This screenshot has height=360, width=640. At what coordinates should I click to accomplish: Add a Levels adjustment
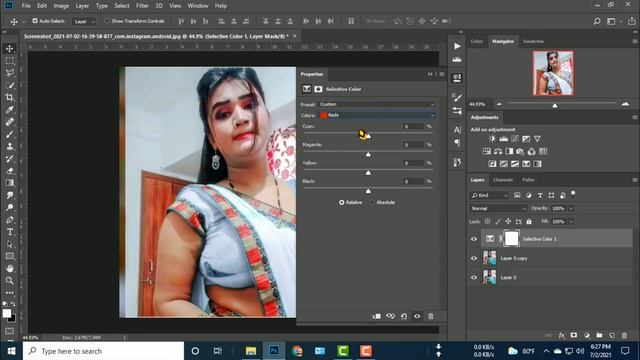tap(504, 139)
